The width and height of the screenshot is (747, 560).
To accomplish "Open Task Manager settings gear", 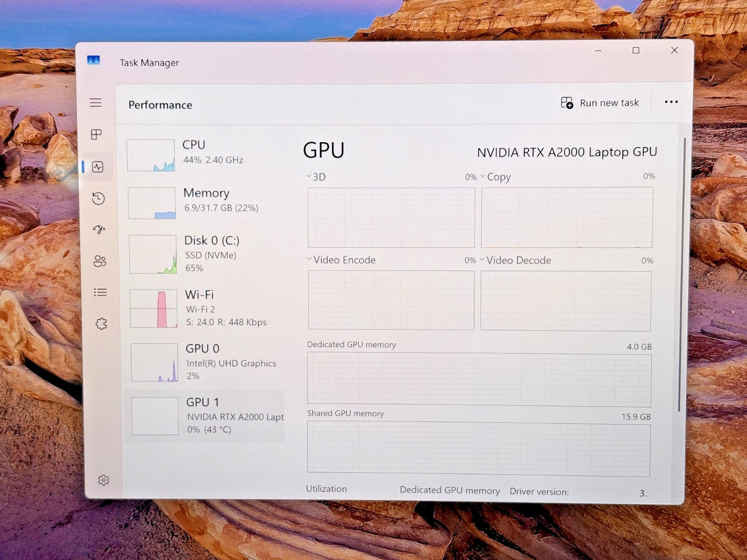I will tap(104, 480).
